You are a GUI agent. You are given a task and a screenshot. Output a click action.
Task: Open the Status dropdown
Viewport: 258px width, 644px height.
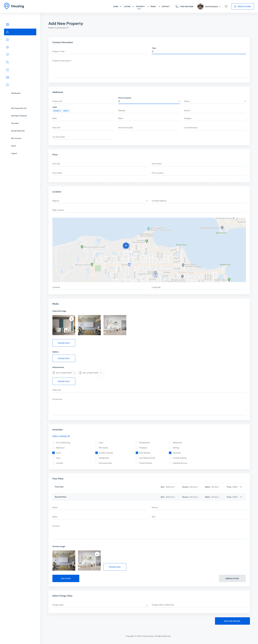click(x=215, y=101)
